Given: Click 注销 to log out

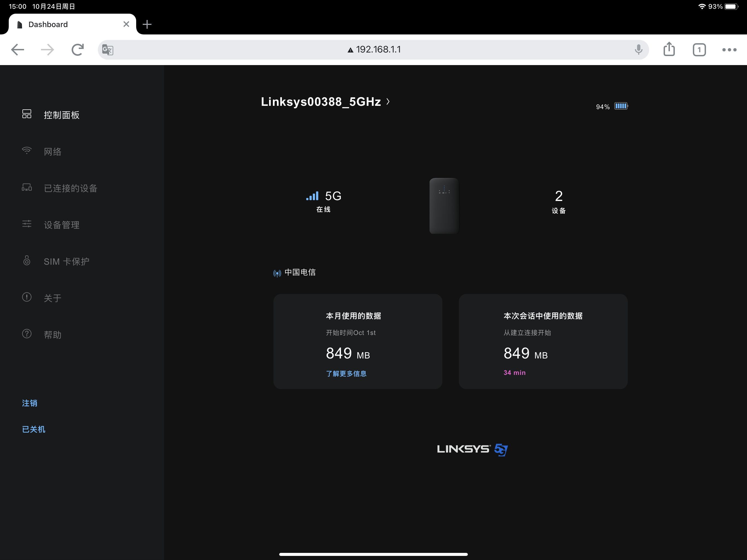Looking at the screenshot, I should (30, 403).
